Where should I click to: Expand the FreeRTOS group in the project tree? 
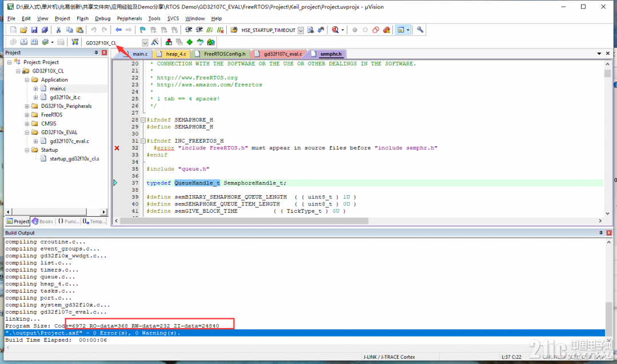(27, 115)
